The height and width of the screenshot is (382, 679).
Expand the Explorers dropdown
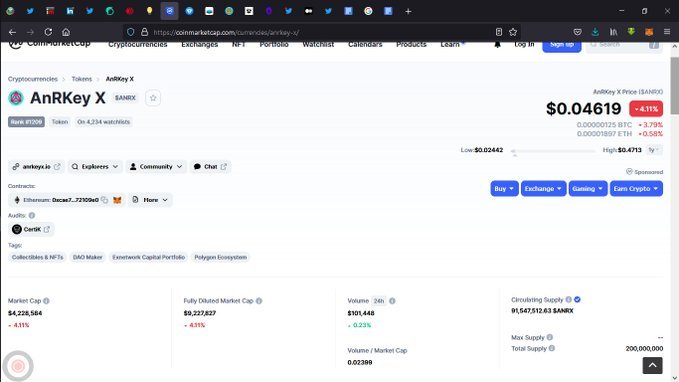(x=95, y=166)
